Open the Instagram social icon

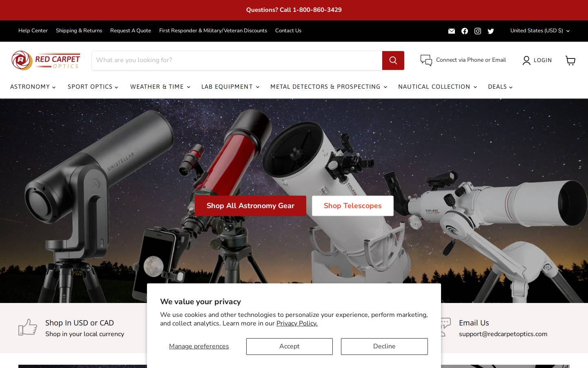[478, 31]
